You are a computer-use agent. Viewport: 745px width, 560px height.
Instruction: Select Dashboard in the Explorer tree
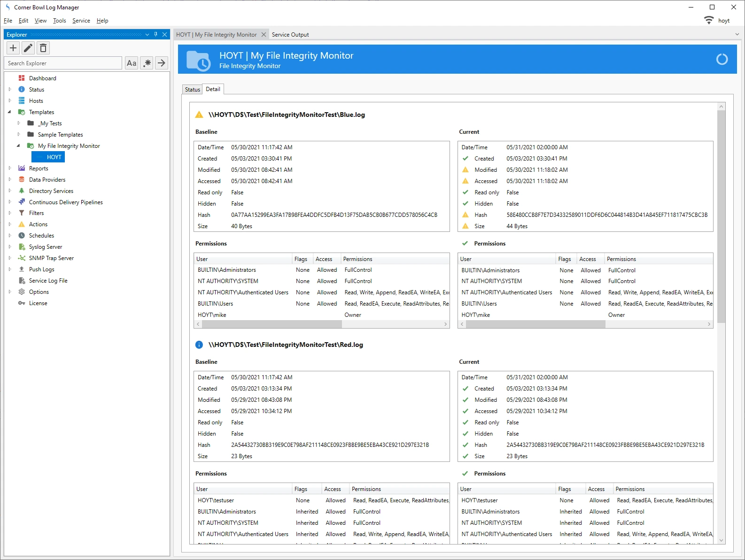(42, 78)
